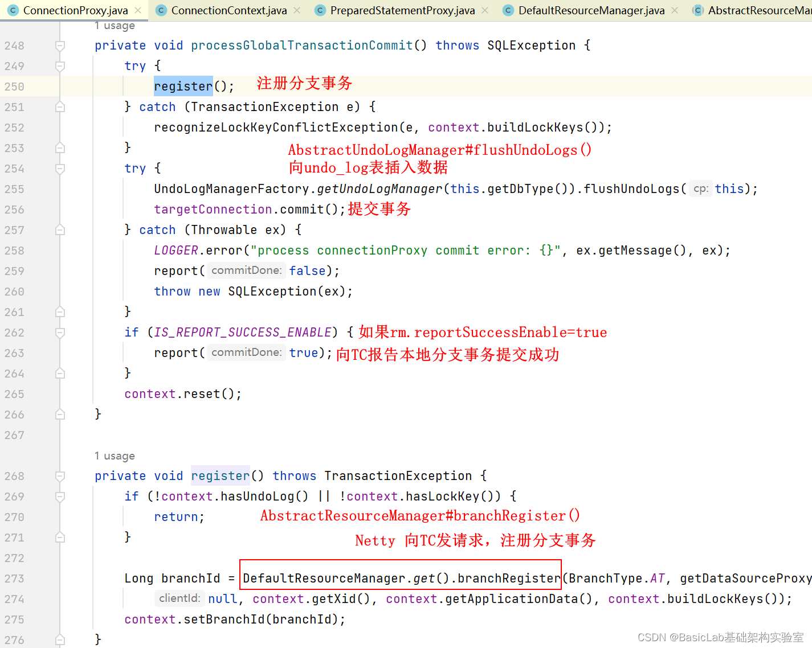
Task: Toggle the fold end marker at line 253
Action: click(x=60, y=148)
